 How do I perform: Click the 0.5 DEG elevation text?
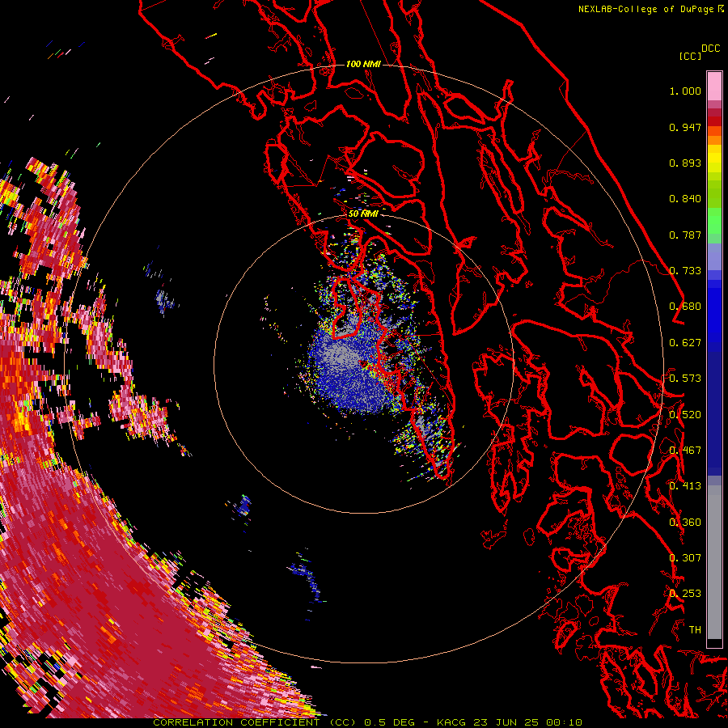pyautogui.click(x=389, y=722)
